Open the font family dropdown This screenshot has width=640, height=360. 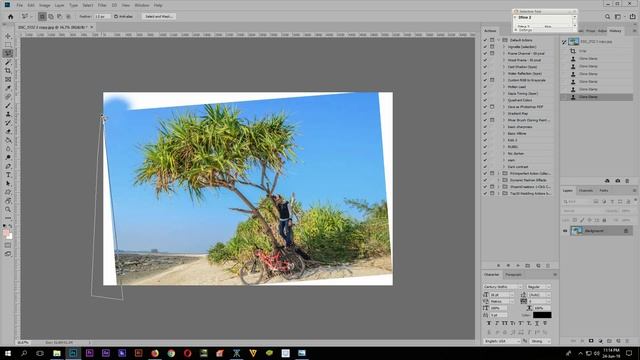(x=502, y=287)
